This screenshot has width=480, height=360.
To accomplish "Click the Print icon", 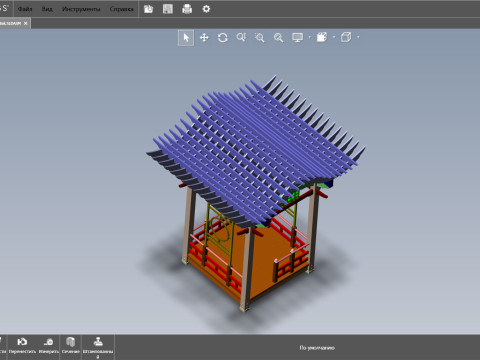I will [x=187, y=9].
